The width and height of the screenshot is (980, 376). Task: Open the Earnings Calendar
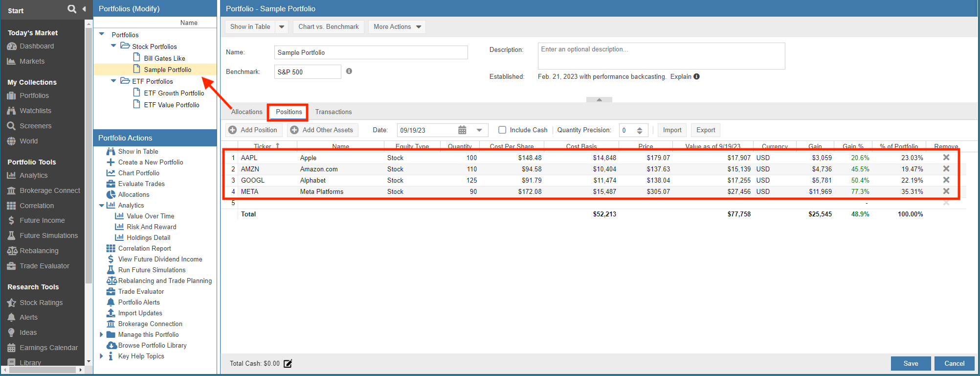point(48,348)
